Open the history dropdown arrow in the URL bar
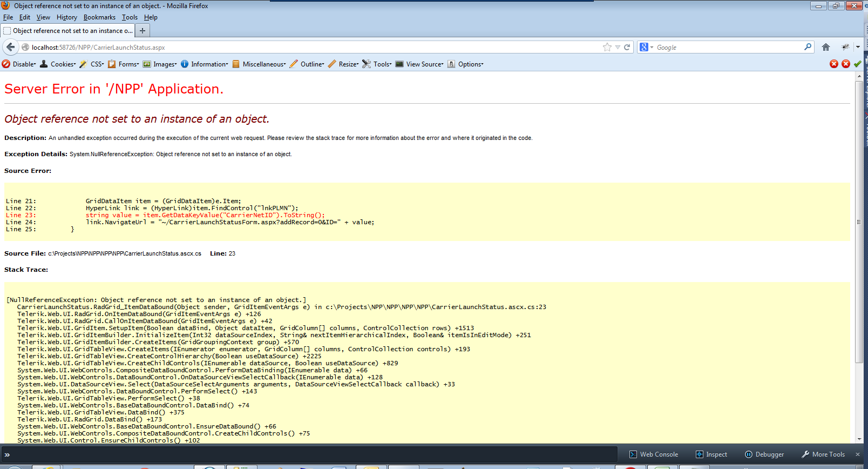Screen dimensions: 868x469 [x=618, y=47]
